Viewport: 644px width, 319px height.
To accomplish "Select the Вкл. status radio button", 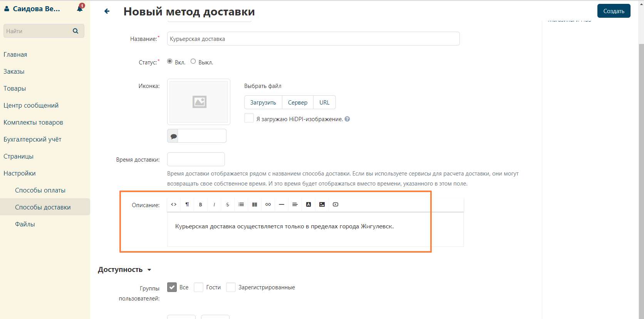I will point(170,61).
